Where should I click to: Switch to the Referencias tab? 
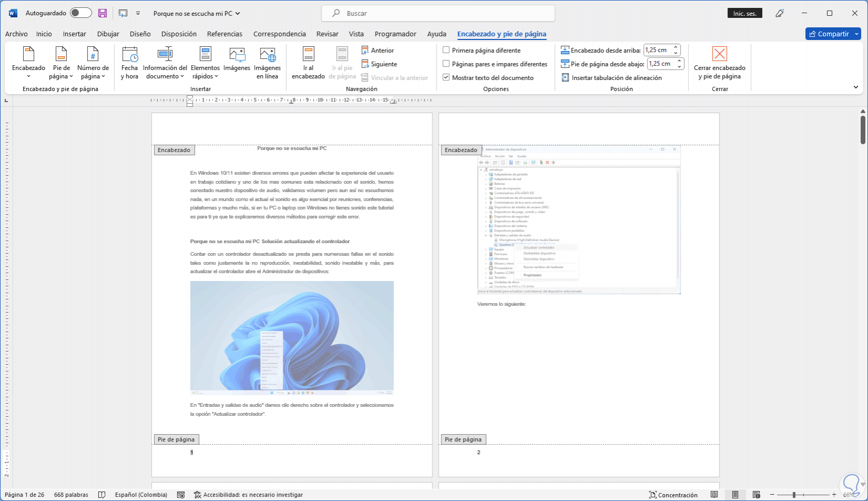pyautogui.click(x=225, y=34)
